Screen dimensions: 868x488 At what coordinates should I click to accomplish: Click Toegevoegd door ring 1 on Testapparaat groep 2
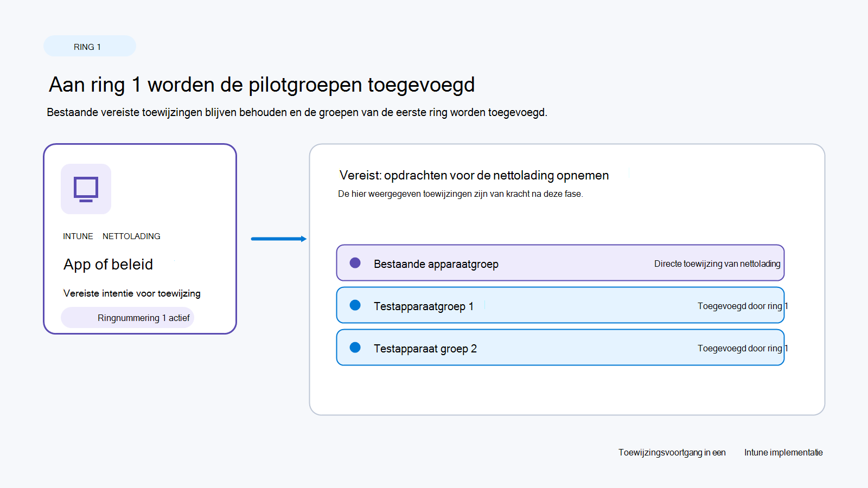pyautogui.click(x=743, y=348)
